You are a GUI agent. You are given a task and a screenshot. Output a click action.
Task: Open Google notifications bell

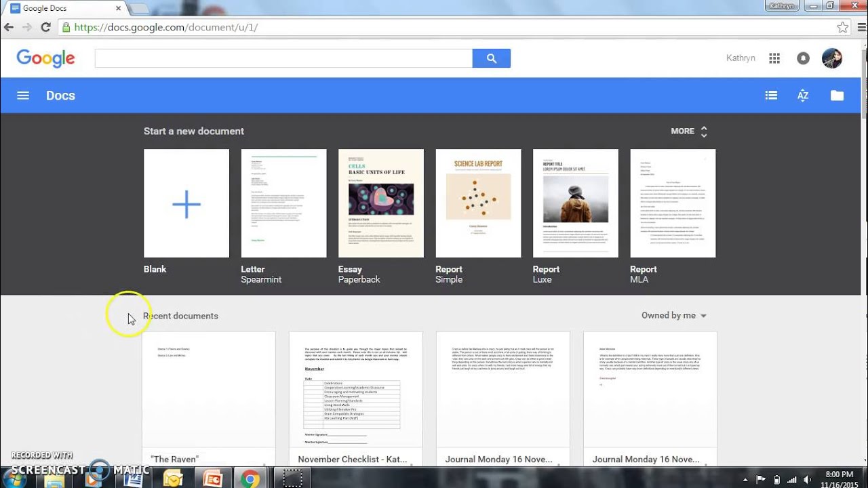tap(803, 58)
